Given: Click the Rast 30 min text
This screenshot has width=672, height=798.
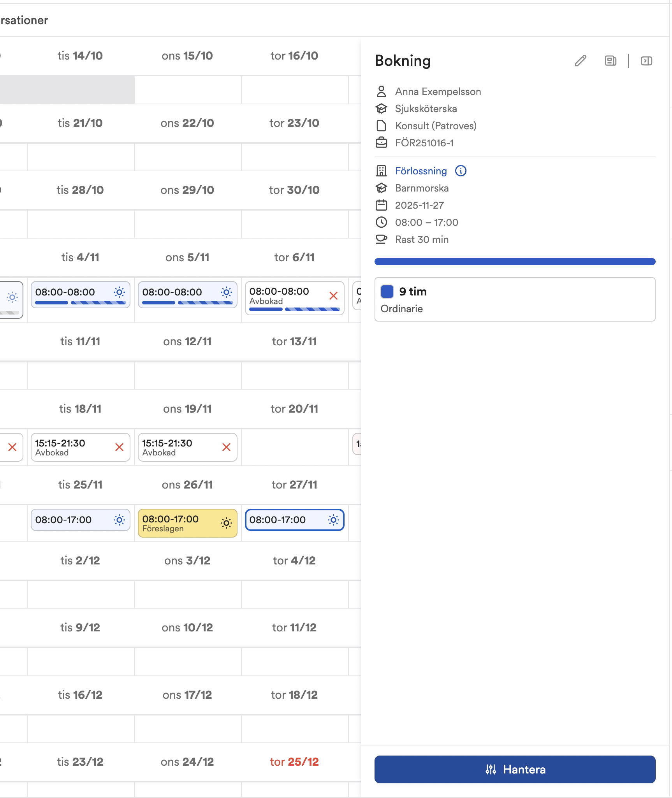Looking at the screenshot, I should point(422,239).
